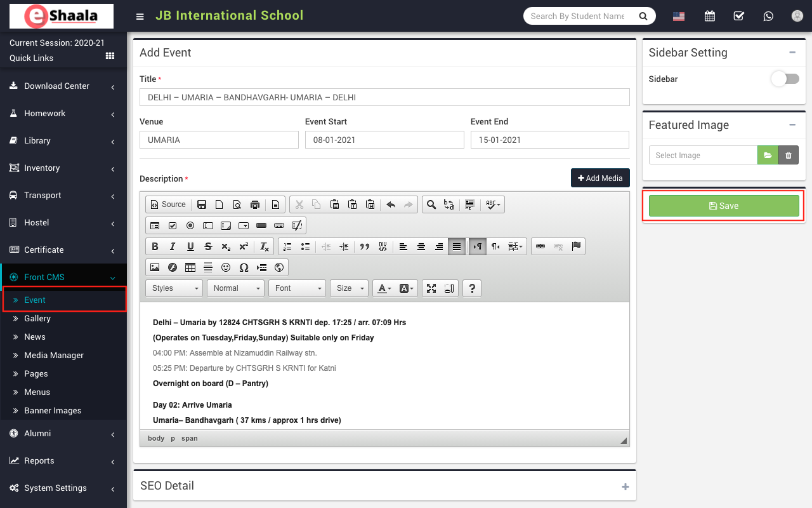The height and width of the screenshot is (508, 812).
Task: Open Gallery in Front CMS menu
Action: coord(37,318)
